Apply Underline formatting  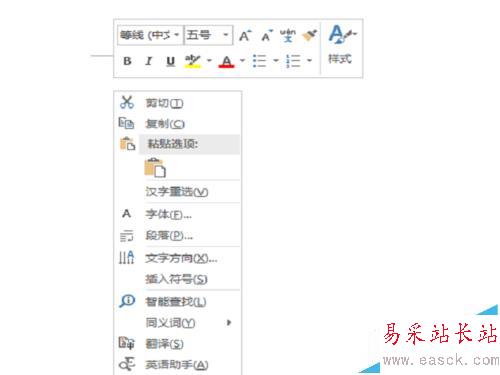[x=171, y=61]
